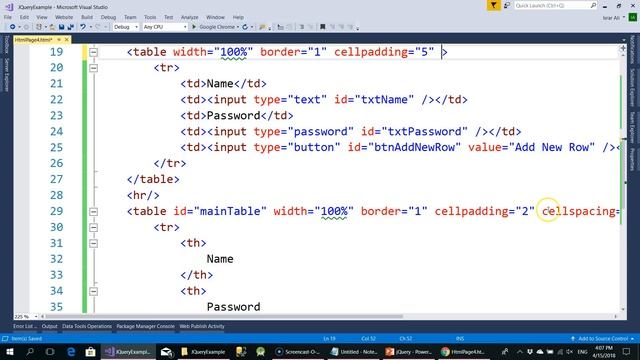Viewport: 640px width, 360px height.
Task: Open the Microsoft Store taskbar icon
Action: click(91, 351)
